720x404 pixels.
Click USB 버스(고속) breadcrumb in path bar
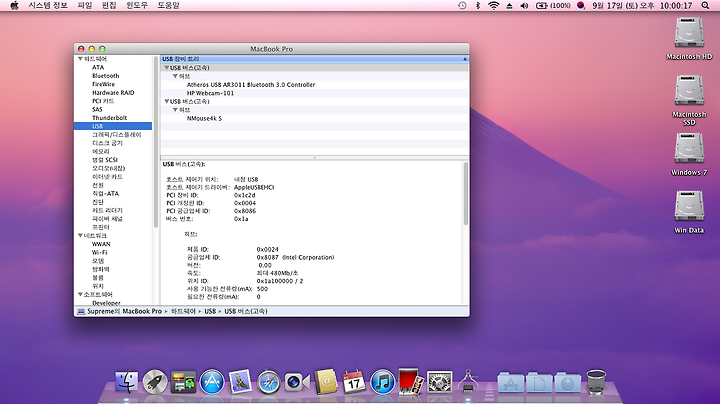click(x=246, y=311)
